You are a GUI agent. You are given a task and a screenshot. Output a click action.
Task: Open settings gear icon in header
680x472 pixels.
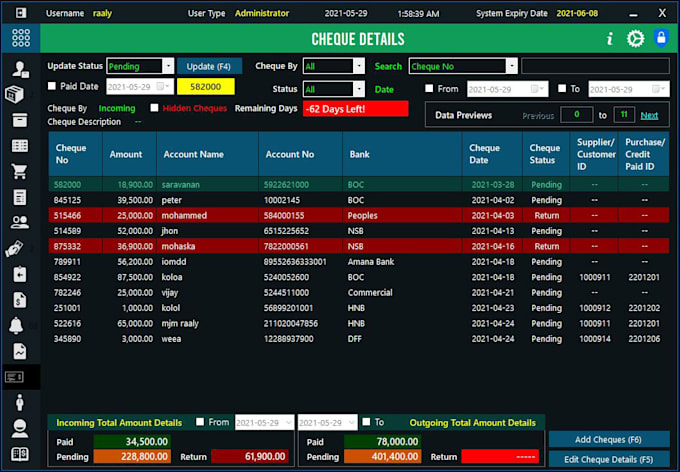635,39
